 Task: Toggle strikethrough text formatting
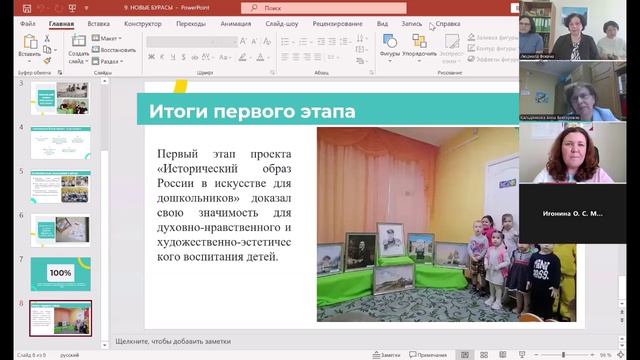coord(194,57)
